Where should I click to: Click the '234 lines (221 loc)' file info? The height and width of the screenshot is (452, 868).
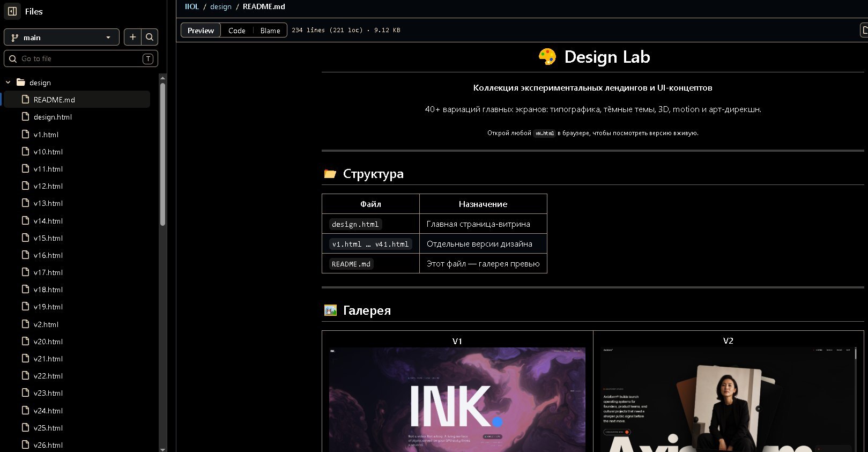[x=327, y=30]
